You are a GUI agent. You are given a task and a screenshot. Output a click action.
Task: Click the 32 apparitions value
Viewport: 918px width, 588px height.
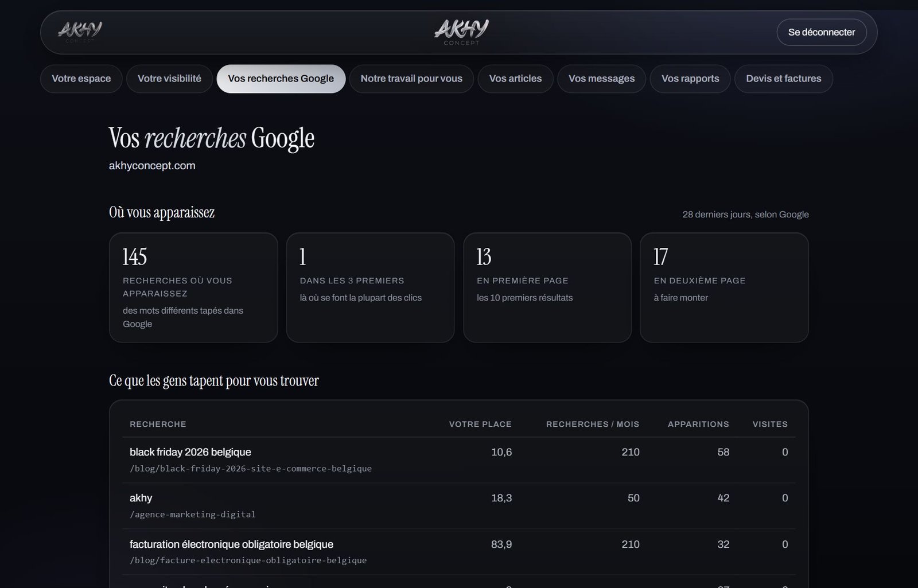[723, 544]
